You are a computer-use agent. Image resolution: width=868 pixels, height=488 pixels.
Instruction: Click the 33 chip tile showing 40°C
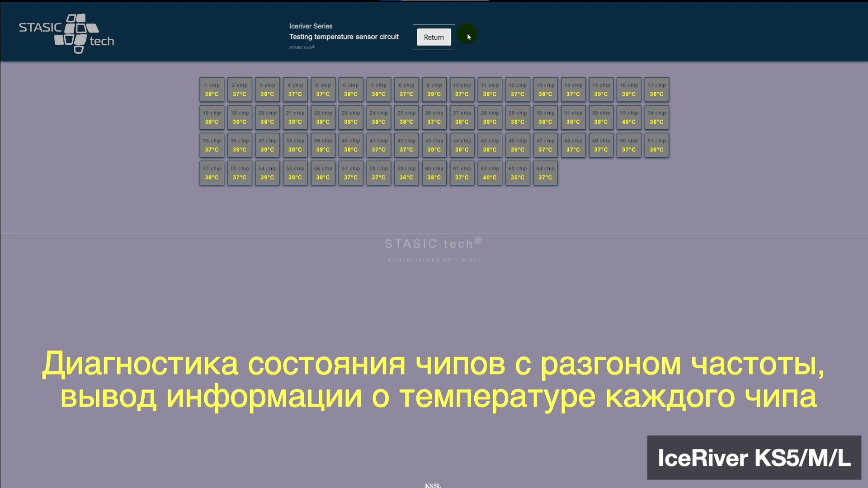point(629,117)
